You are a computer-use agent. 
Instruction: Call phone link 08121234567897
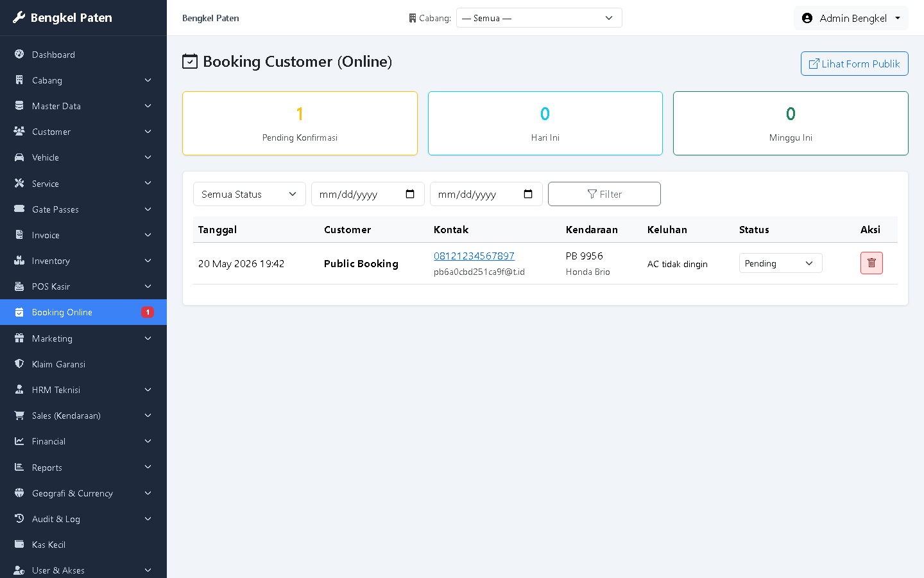click(474, 256)
